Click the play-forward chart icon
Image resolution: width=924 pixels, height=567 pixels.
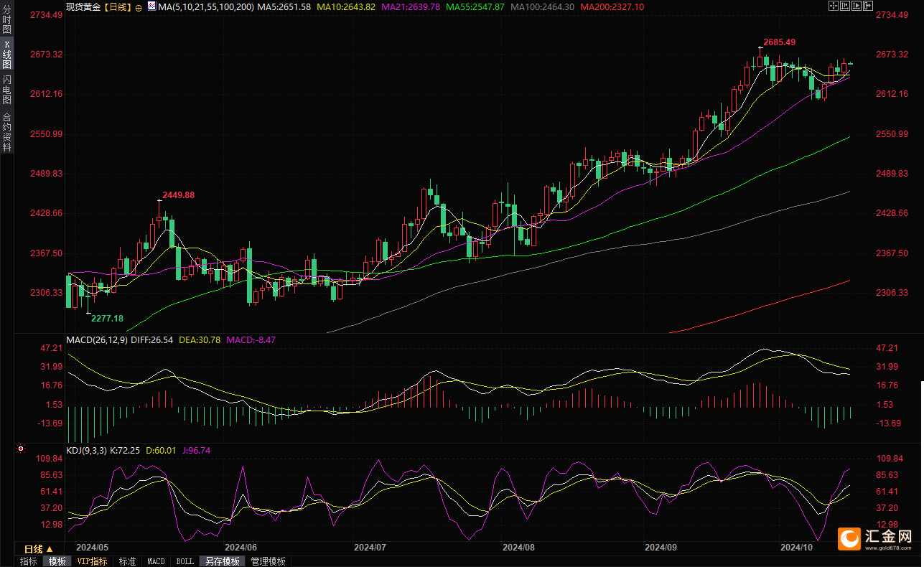coord(857,6)
